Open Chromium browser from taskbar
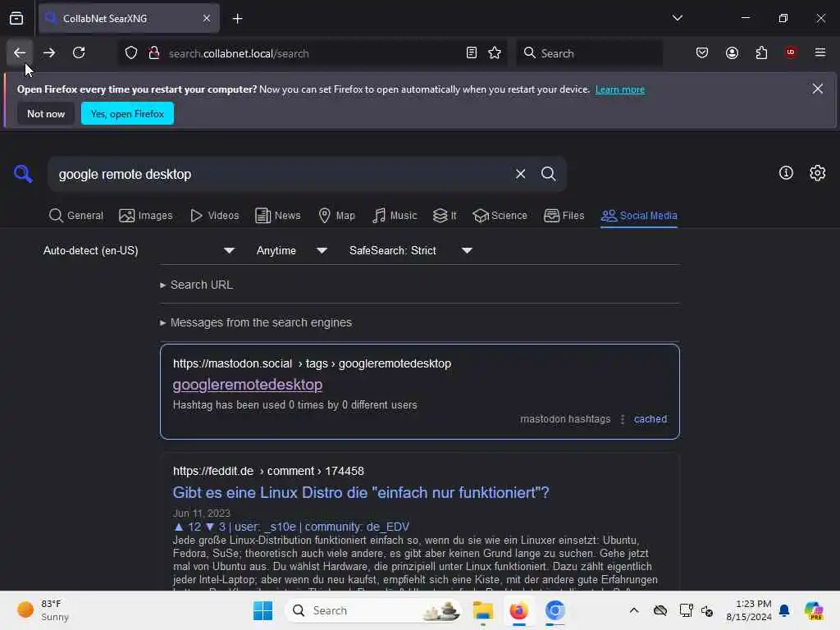The width and height of the screenshot is (840, 630). click(x=555, y=610)
